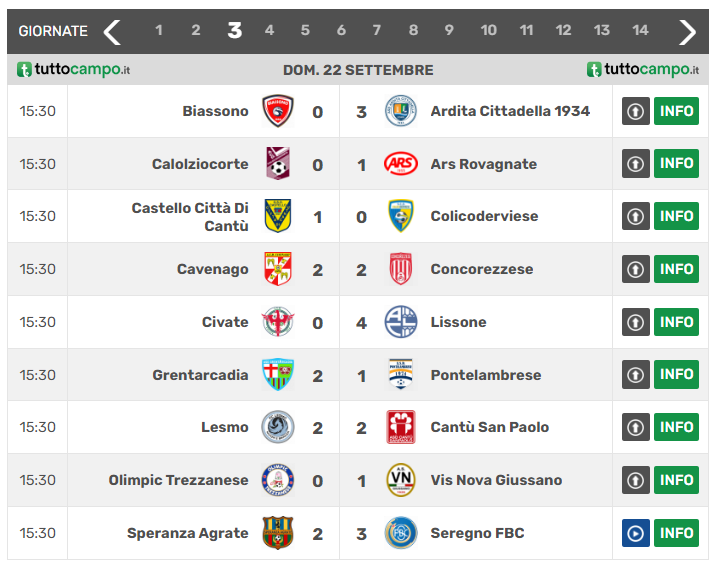Open INFO for Cavenago vs Concorezzese
The width and height of the screenshot is (720, 562).
coord(676,269)
